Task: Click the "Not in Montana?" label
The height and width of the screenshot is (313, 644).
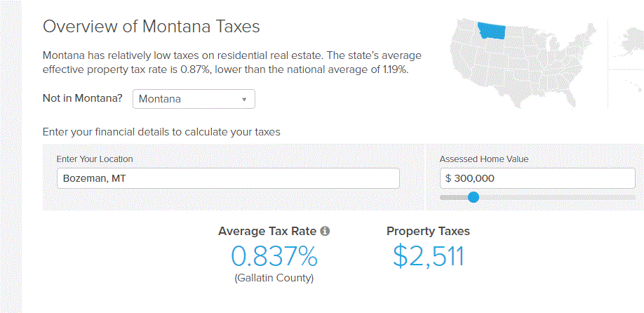Action: click(x=83, y=99)
